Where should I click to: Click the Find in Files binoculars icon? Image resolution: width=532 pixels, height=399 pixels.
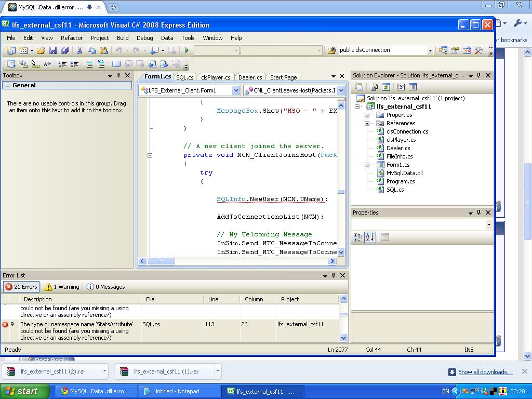(331, 50)
